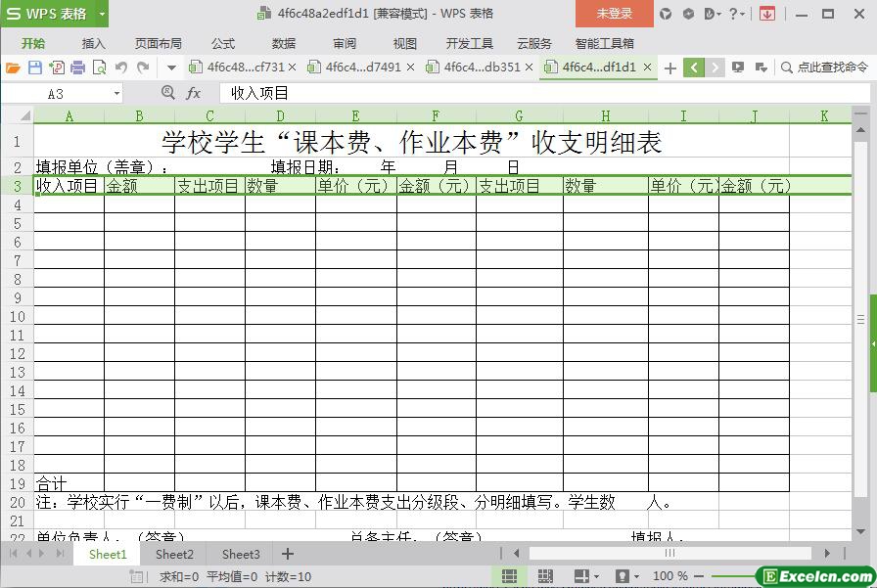Open the WPS 表格 application menu dropdown
877x588 pixels.
[x=103, y=14]
